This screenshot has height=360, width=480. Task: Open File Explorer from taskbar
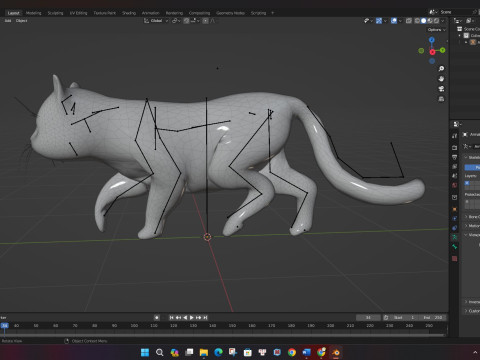point(204,352)
